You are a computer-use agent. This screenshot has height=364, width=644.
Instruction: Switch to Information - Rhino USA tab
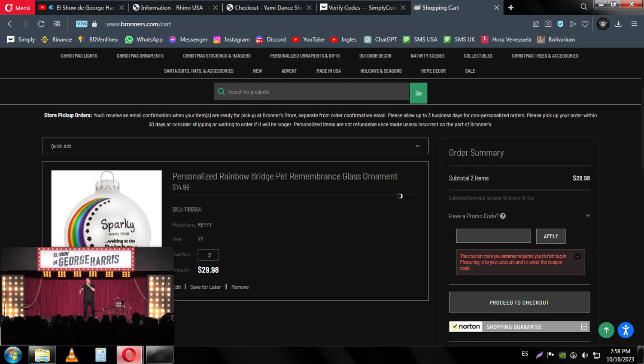(175, 7)
